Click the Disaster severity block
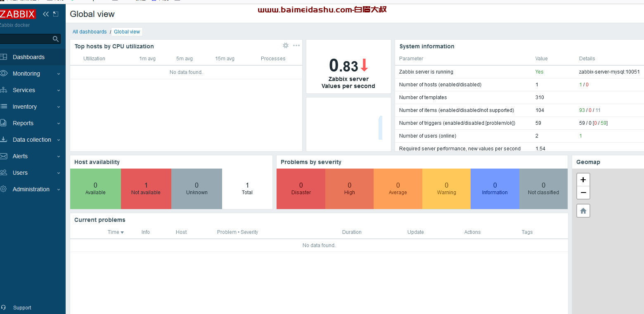 pyautogui.click(x=301, y=189)
